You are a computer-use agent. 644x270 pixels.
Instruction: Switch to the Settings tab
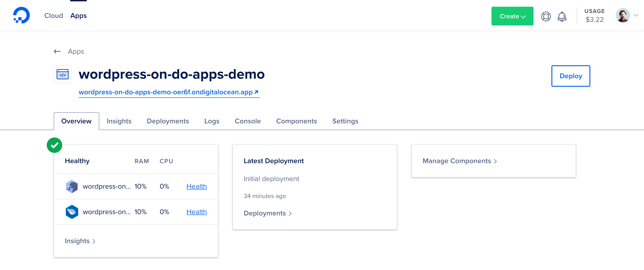tap(345, 121)
